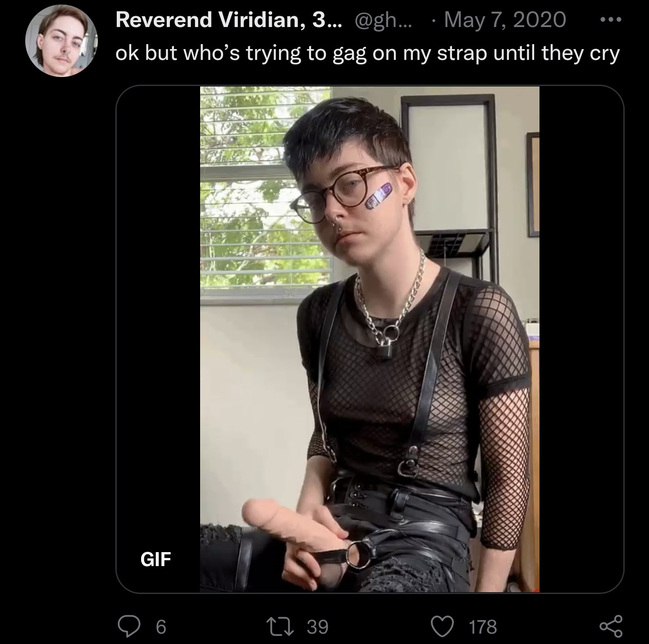Like the tweet with the heart icon
The image size is (649, 644).
pos(442,626)
